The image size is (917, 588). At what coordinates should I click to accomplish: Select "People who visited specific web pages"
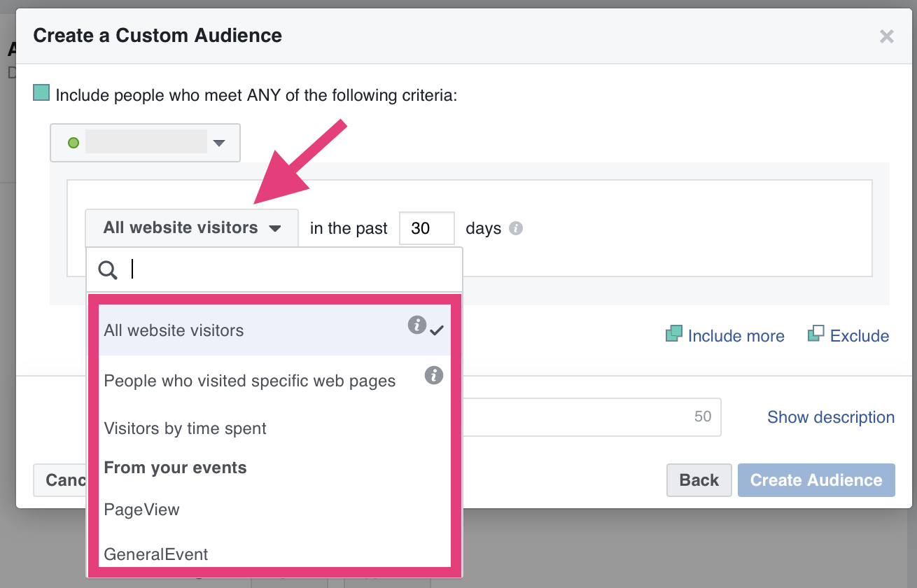(x=249, y=381)
